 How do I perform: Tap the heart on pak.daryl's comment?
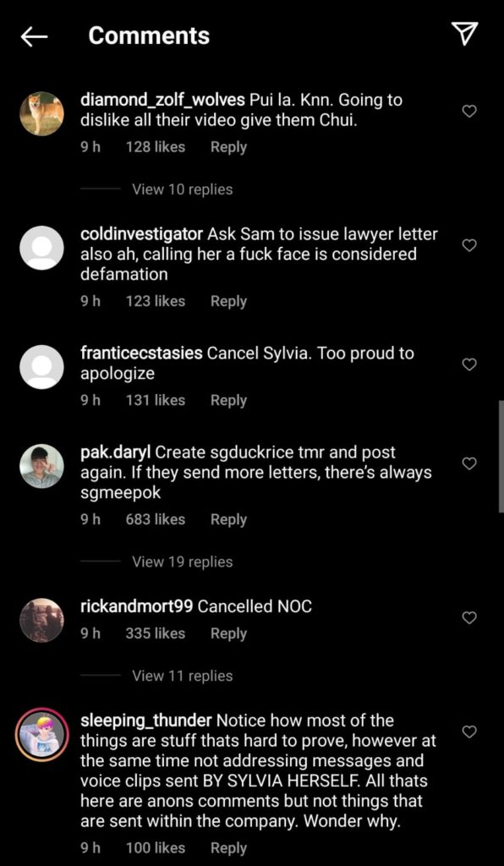coord(468,464)
